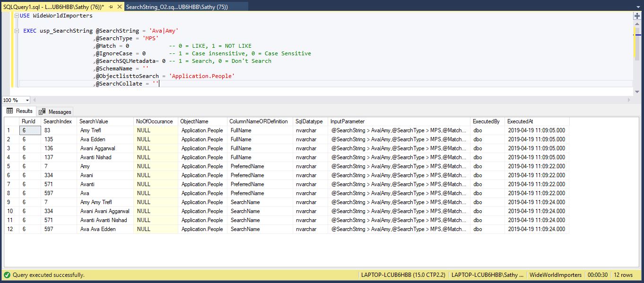Viewport: 644px width, 283px height.
Task: Click the editor horizontal scrollbar right arrow
Action: [629, 100]
